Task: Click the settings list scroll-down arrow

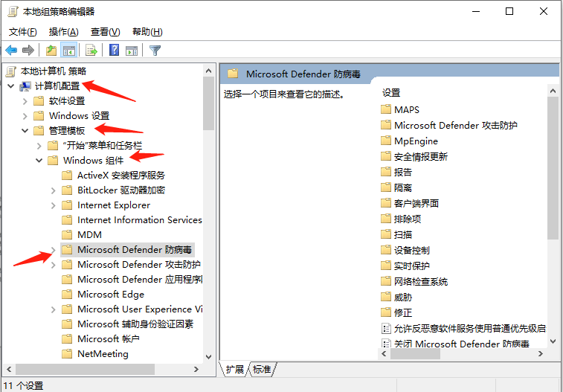Action: [x=553, y=341]
